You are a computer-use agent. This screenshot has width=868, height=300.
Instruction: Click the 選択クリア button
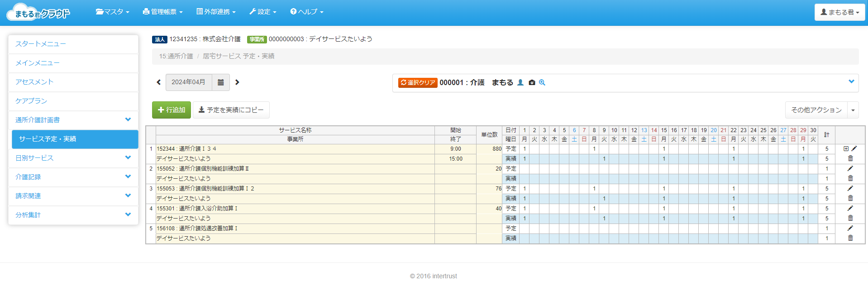click(418, 82)
